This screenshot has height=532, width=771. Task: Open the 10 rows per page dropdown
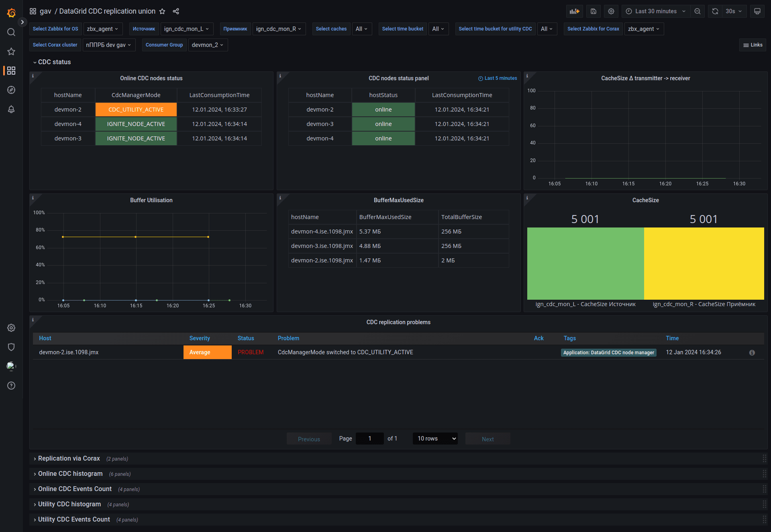(x=435, y=439)
